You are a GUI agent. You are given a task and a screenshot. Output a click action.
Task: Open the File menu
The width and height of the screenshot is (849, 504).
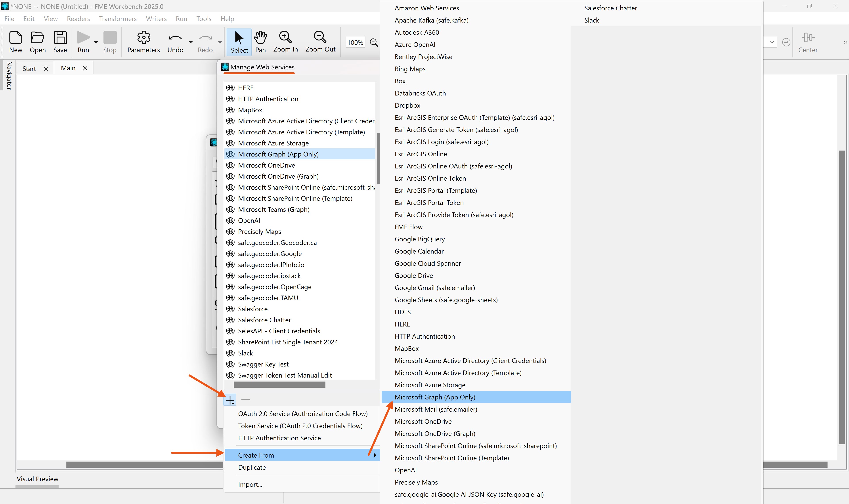pyautogui.click(x=9, y=19)
